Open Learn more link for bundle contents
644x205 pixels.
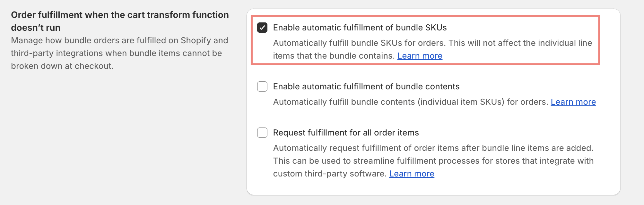573,102
